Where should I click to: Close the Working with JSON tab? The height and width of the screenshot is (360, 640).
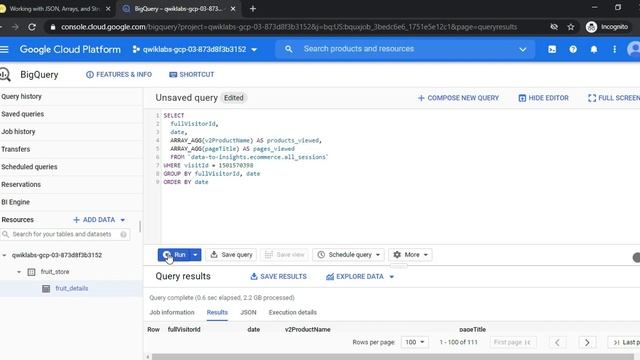point(108,9)
